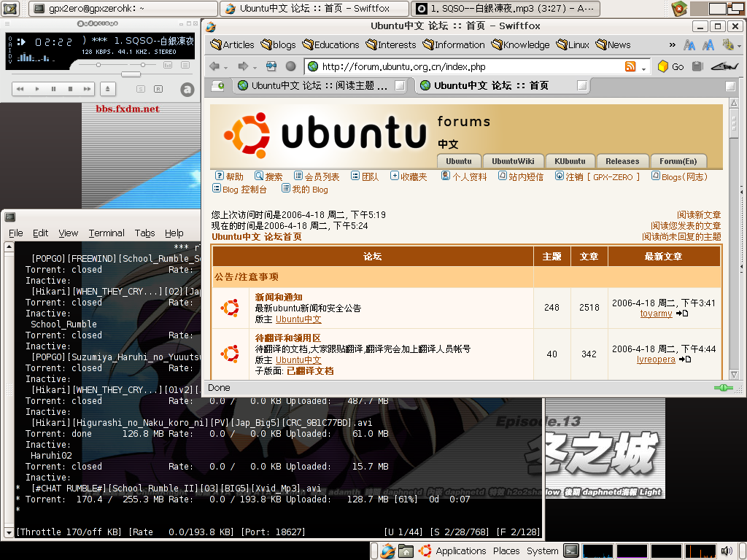Click the Audacious volume slider knob
Screen dimensions: 747x560
tap(98, 65)
